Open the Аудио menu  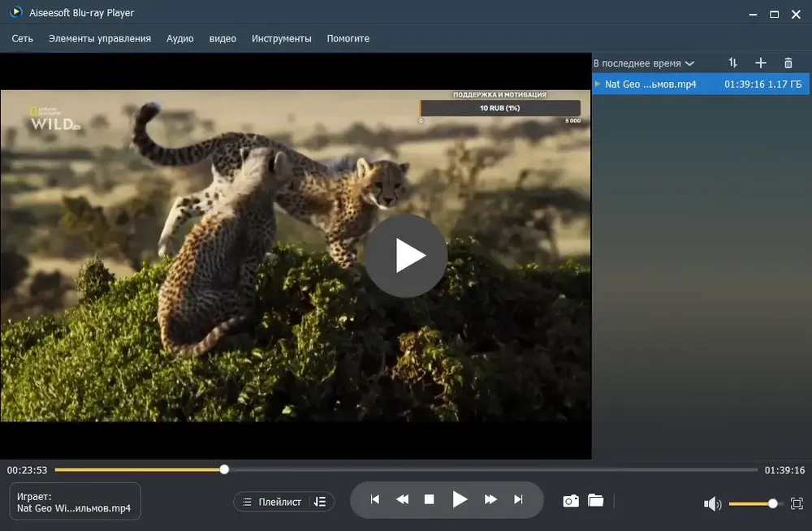pyautogui.click(x=179, y=38)
